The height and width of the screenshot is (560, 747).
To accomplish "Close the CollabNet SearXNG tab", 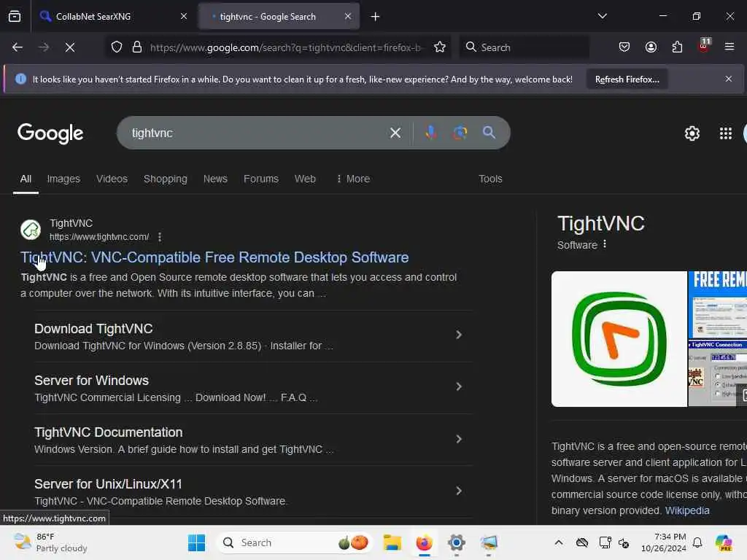I will [x=184, y=16].
